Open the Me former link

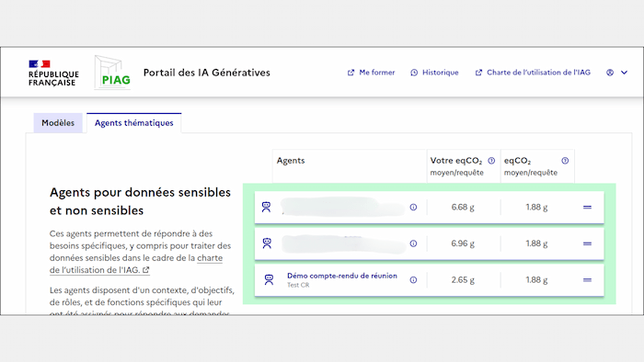point(371,73)
